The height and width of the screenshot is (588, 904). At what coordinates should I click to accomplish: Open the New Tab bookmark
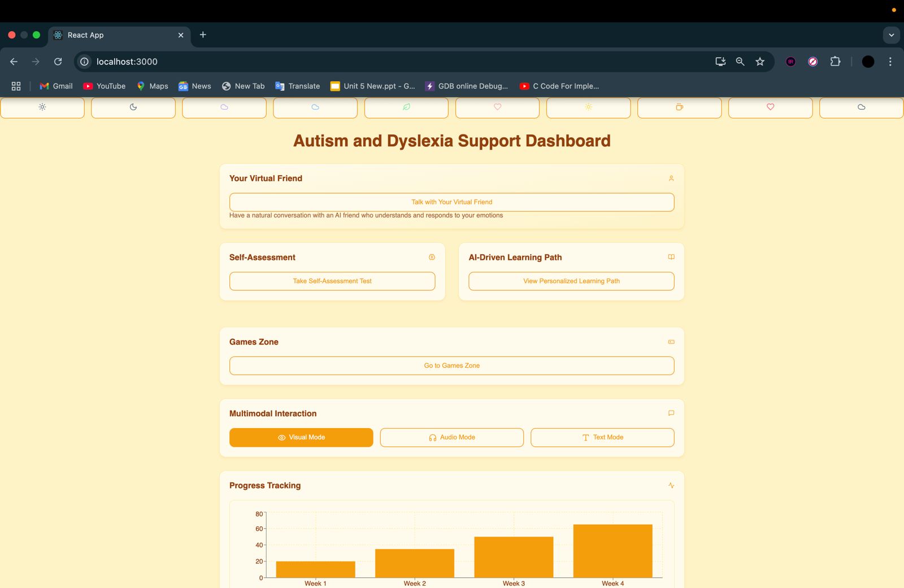click(244, 86)
